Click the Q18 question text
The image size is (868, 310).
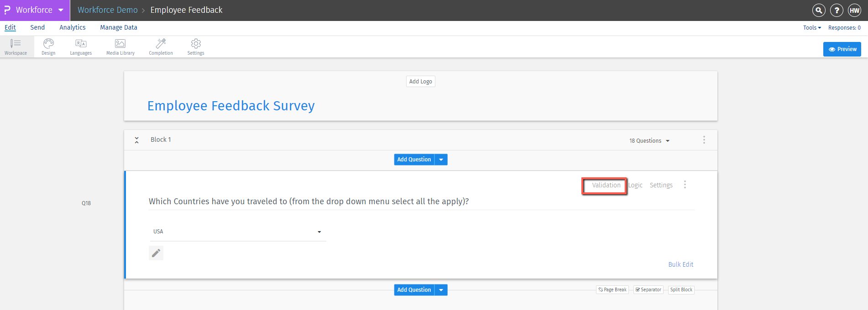309,201
